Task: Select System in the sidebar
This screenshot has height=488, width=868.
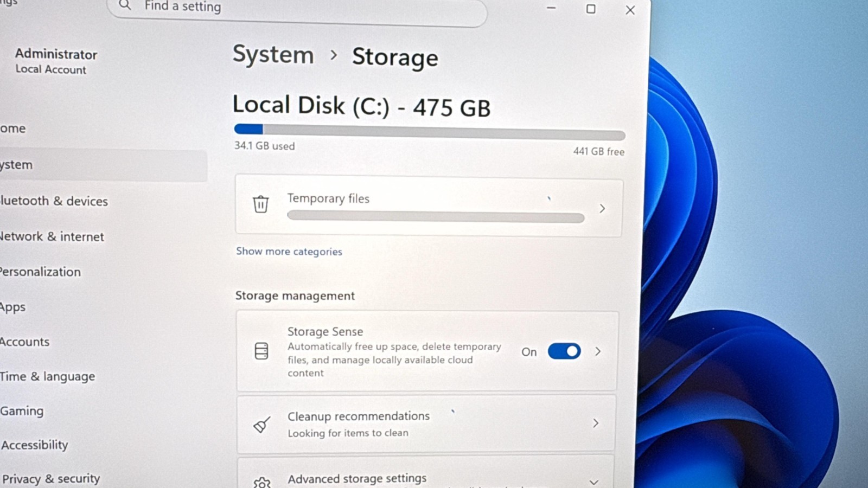Action: [x=103, y=165]
